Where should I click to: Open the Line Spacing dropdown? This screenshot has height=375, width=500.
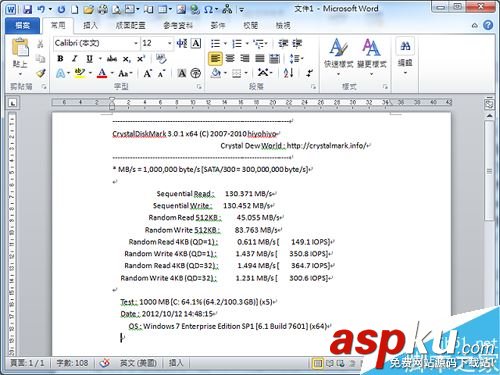(x=296, y=59)
